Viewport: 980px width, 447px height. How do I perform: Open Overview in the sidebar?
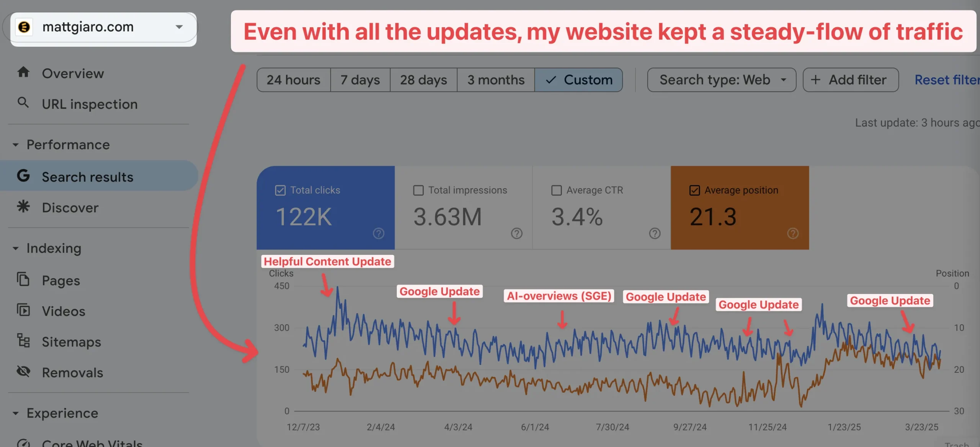[99, 73]
